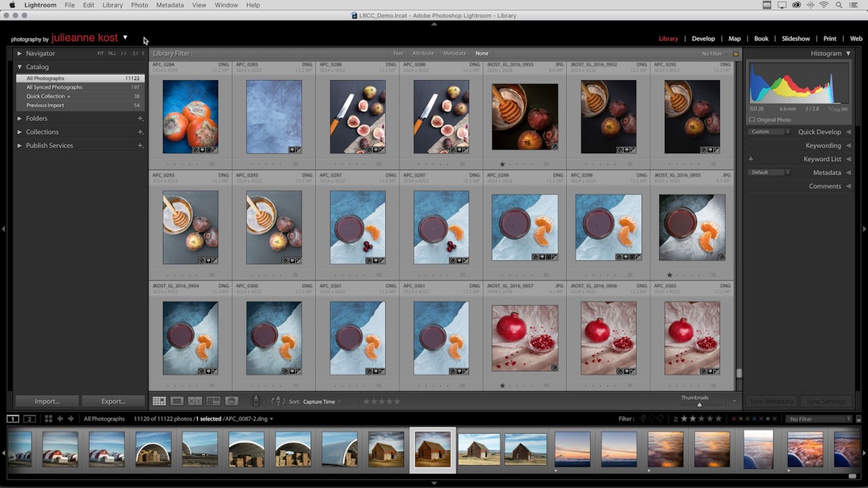Toggle red color label filter

[734, 419]
